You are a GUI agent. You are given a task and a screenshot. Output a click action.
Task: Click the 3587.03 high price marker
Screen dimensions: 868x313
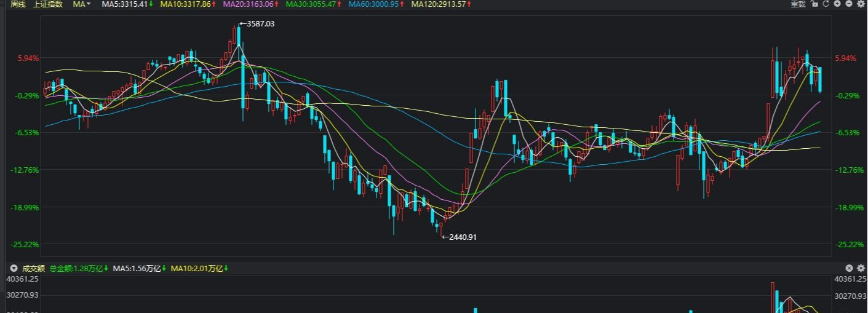pos(257,24)
